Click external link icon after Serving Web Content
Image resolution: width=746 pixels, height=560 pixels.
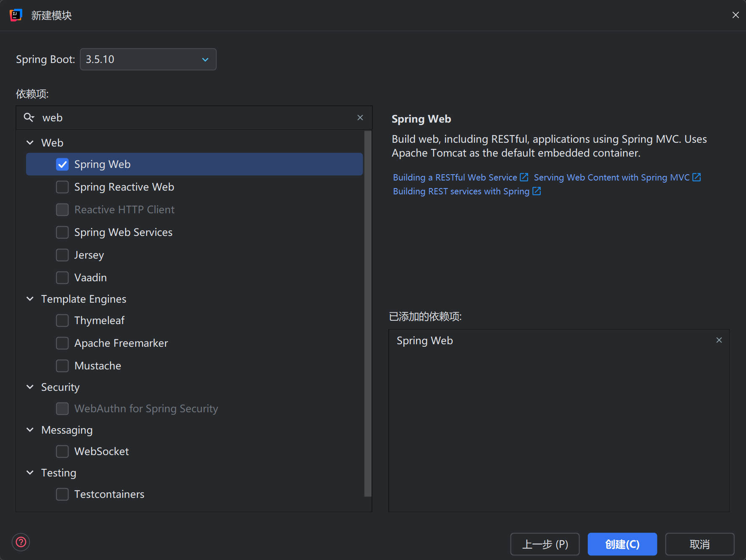pyautogui.click(x=696, y=177)
